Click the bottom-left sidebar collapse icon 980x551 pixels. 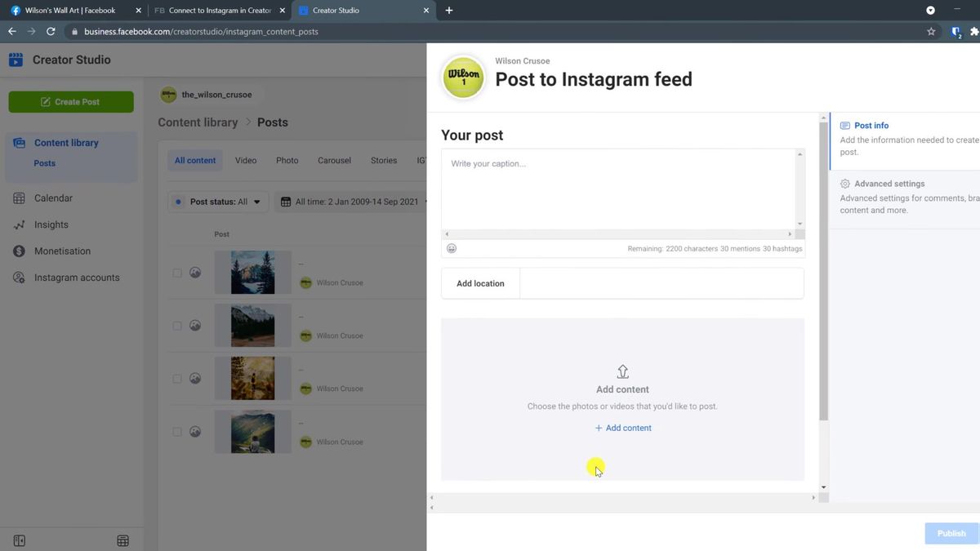tap(20, 540)
